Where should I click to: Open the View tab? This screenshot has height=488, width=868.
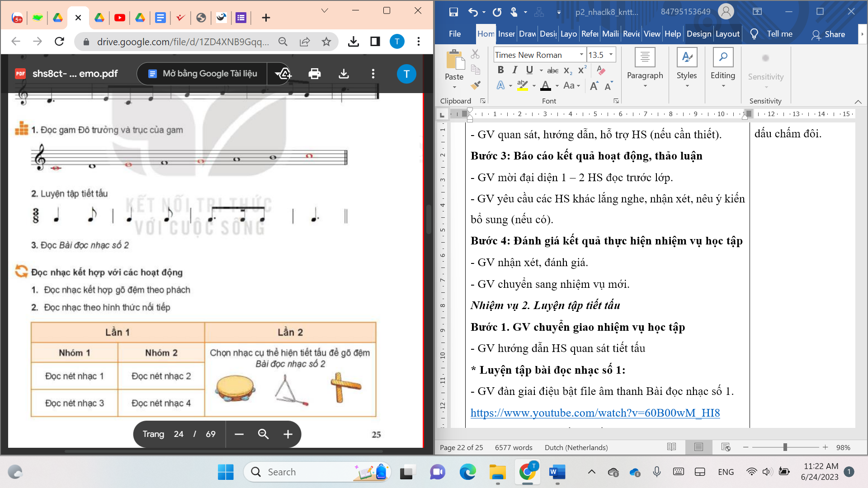click(x=652, y=34)
